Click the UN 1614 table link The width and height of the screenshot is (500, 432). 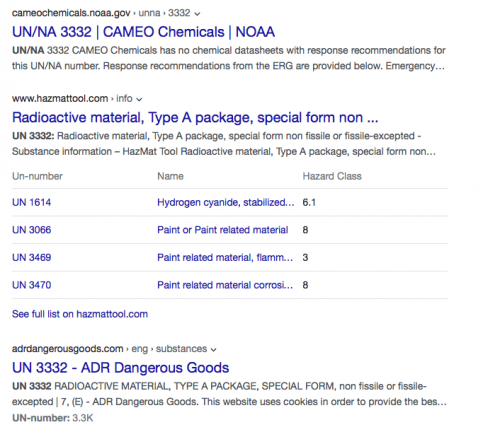point(32,202)
